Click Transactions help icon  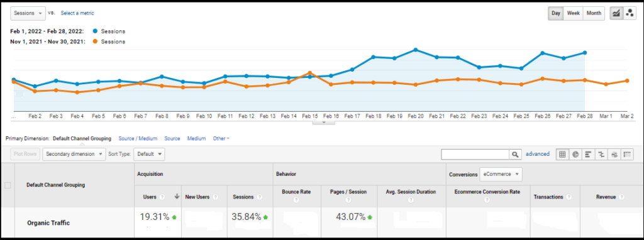coord(569,197)
